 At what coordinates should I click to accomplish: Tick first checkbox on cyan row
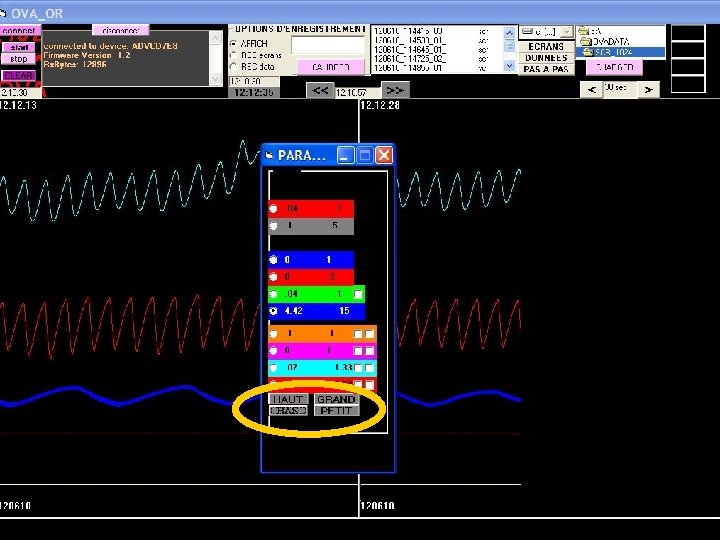click(x=358, y=368)
